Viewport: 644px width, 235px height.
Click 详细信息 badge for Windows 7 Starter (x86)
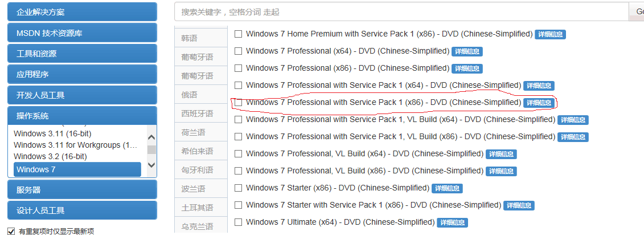447,188
